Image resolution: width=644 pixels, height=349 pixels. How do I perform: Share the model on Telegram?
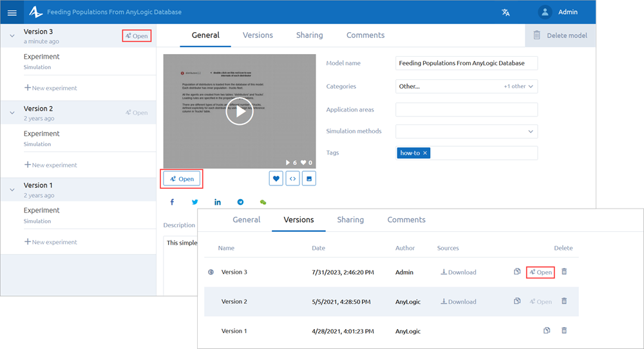(x=240, y=202)
